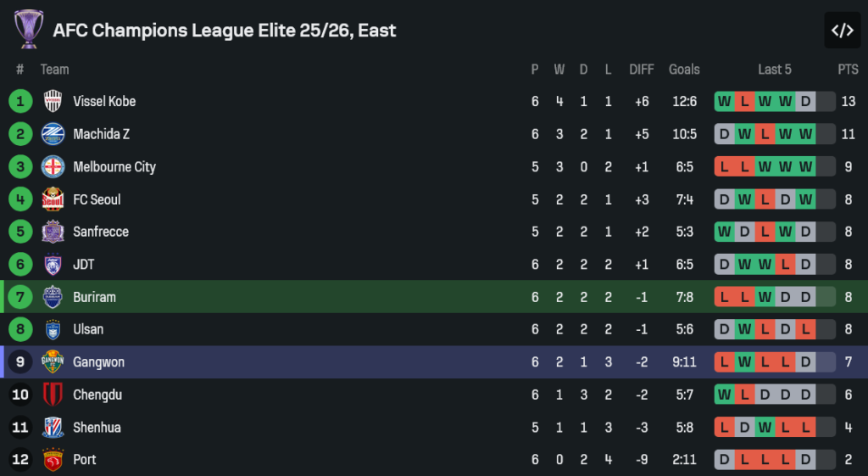Image resolution: width=868 pixels, height=476 pixels.
Task: Click the AFC Champions League trophy logo
Action: pyautogui.click(x=29, y=29)
